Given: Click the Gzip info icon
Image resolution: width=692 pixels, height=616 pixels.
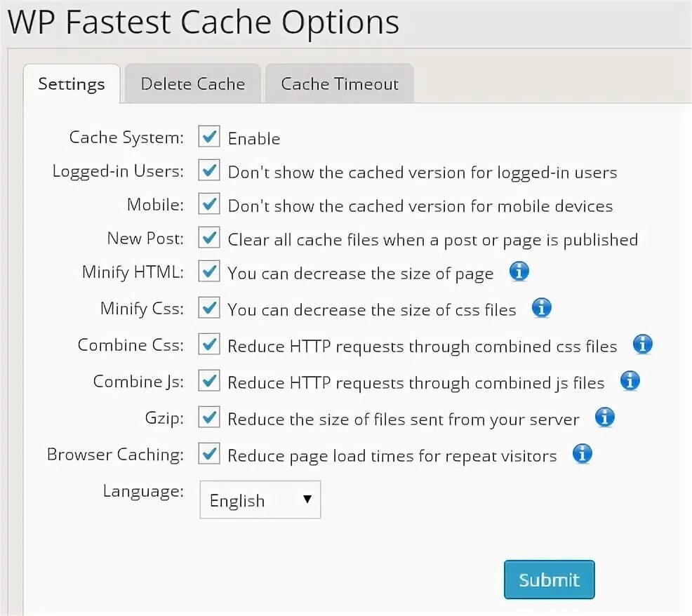Looking at the screenshot, I should (x=604, y=417).
